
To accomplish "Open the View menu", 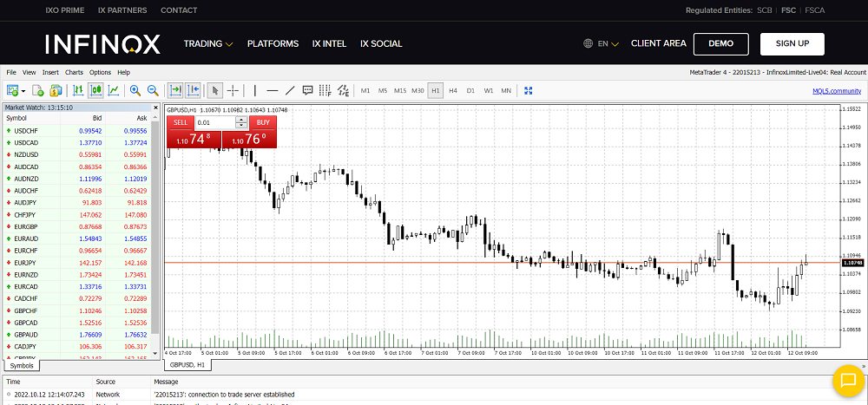I will (30, 73).
